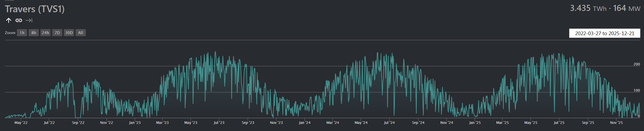Click the Travers (TVS1) heading
The width and height of the screenshot is (644, 131).
(35, 9)
